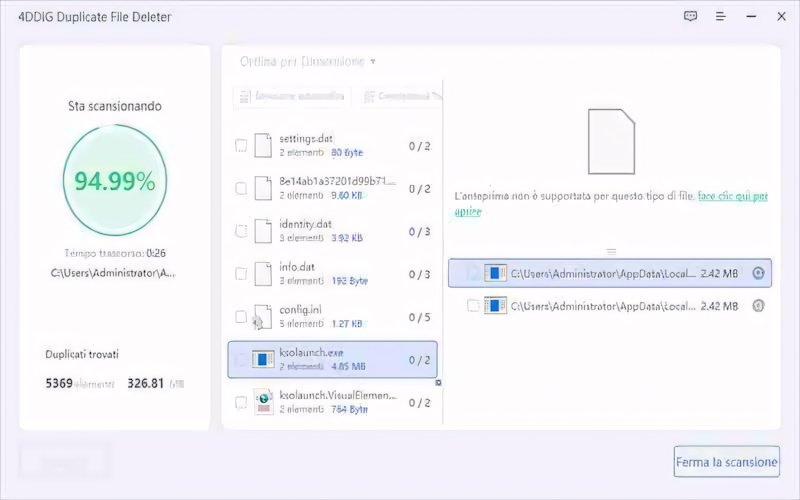Tick the checkbox for identity.dat
The width and height of the screenshot is (800, 500).
click(x=241, y=231)
